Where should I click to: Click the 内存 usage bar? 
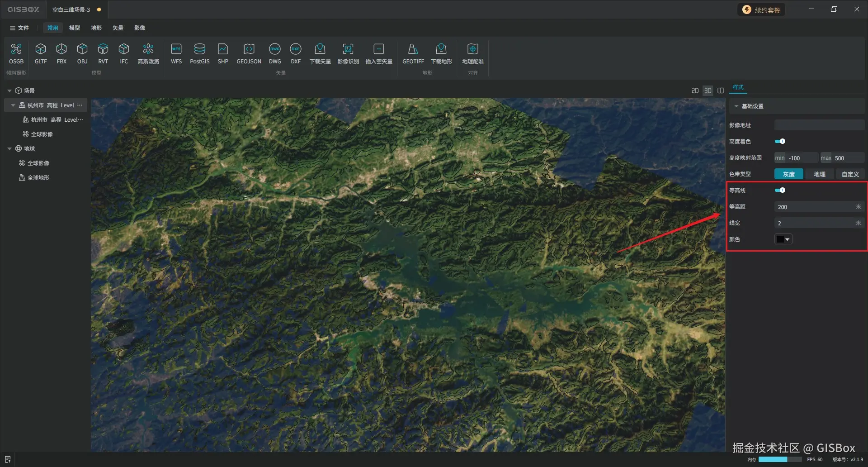780,459
